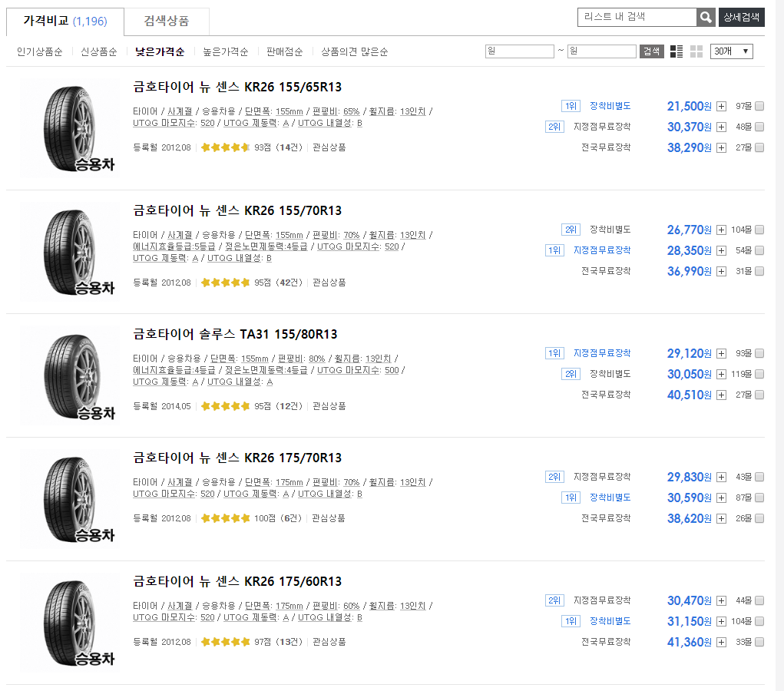The height and width of the screenshot is (691, 784).
Task: Click the magnifier icon to search the list
Action: pos(706,17)
